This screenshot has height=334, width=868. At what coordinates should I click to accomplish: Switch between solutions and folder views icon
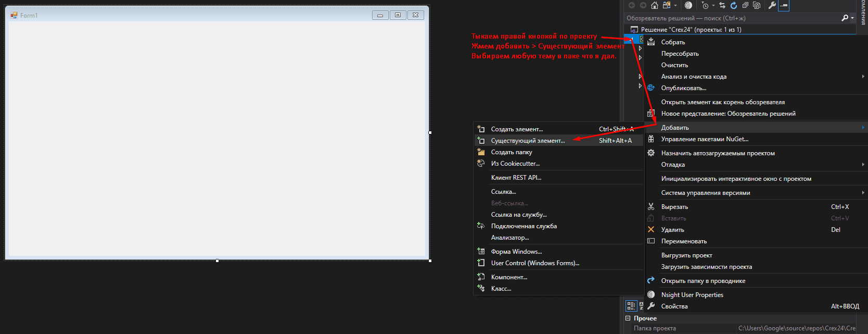pos(667,5)
